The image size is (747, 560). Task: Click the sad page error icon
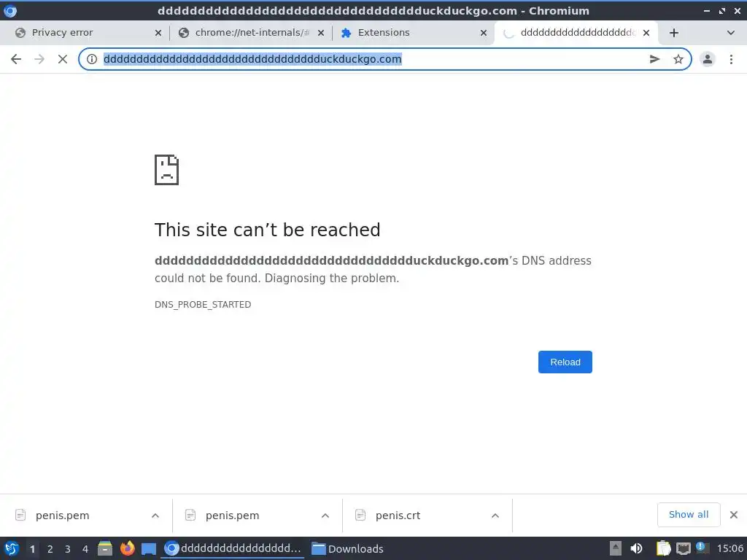tap(166, 169)
